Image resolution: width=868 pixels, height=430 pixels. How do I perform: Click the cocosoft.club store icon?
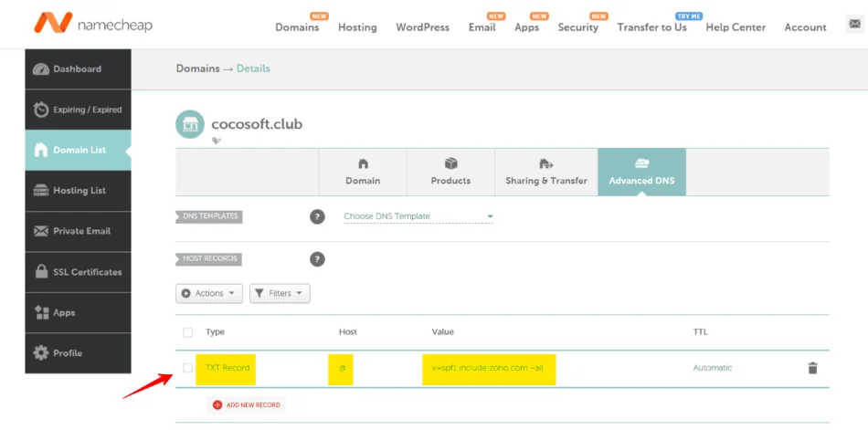pyautogui.click(x=190, y=124)
